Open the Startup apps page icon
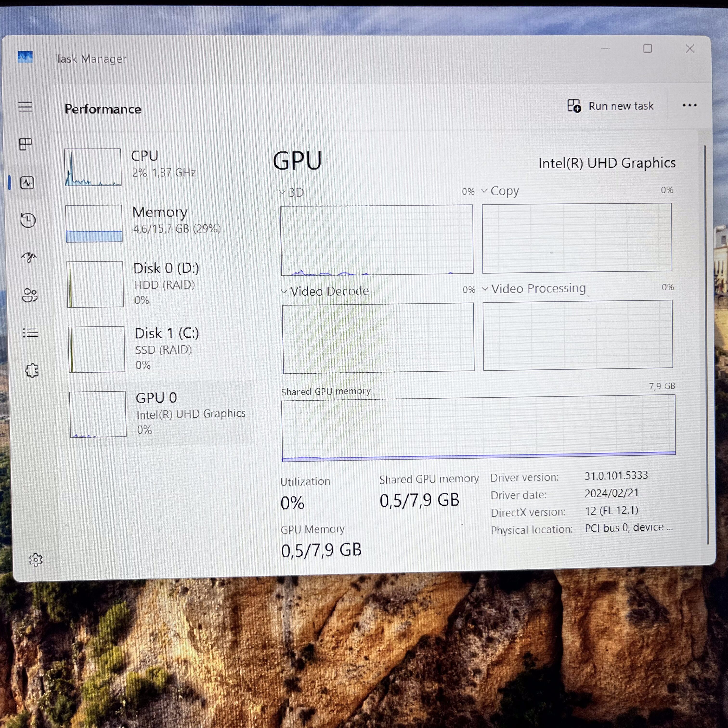The height and width of the screenshot is (728, 728). point(29,257)
